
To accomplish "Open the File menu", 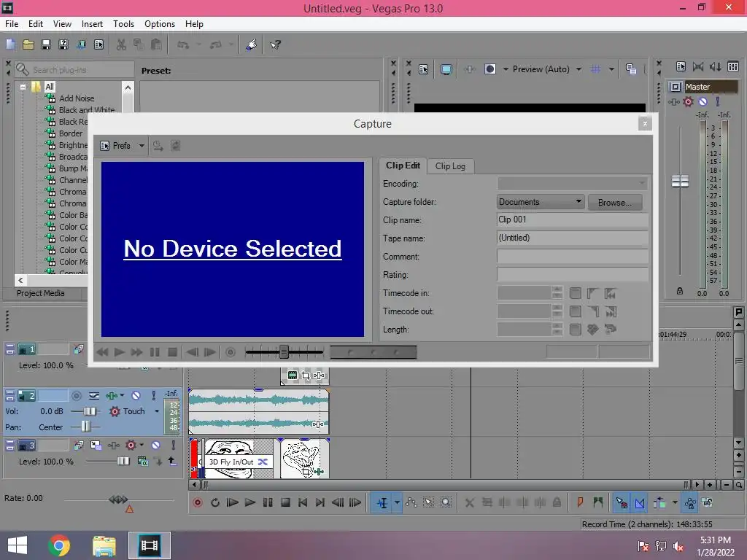I will [x=12, y=24].
